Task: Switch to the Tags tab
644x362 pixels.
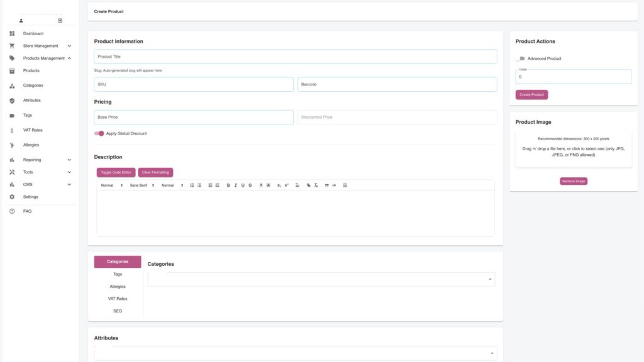Action: click(117, 274)
